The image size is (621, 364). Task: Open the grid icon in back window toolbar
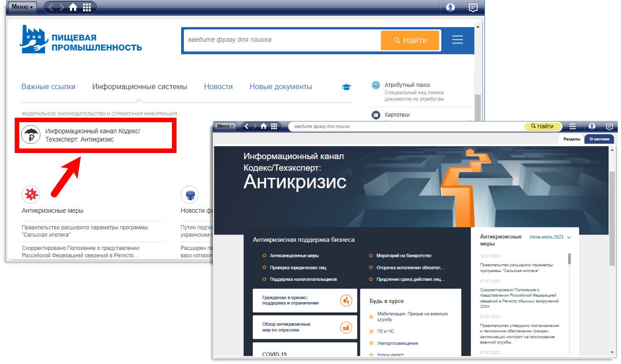86,7
